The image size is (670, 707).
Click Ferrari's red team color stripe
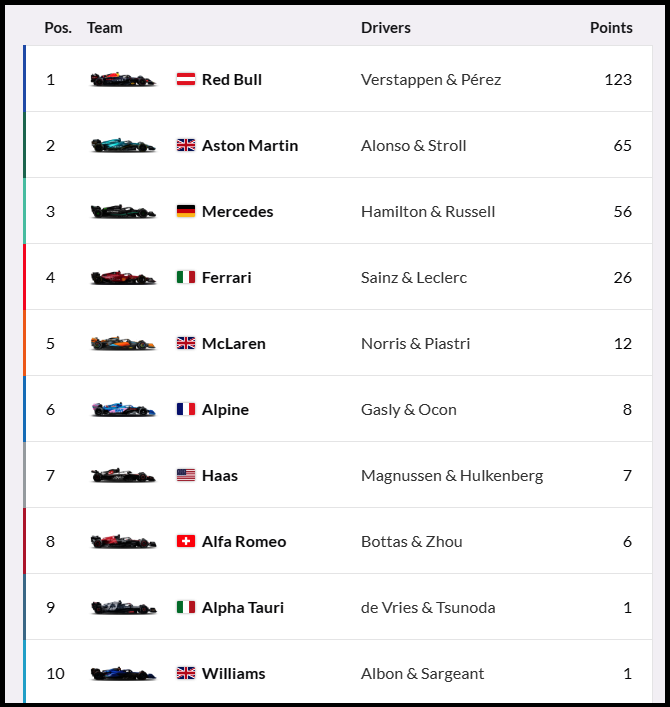pos(24,277)
